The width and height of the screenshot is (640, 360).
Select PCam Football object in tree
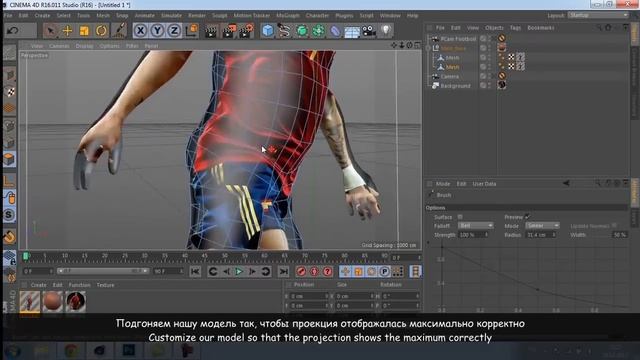click(x=458, y=39)
